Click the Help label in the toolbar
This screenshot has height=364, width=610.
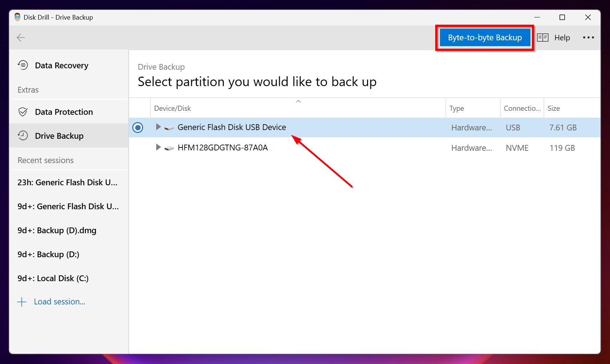click(562, 38)
